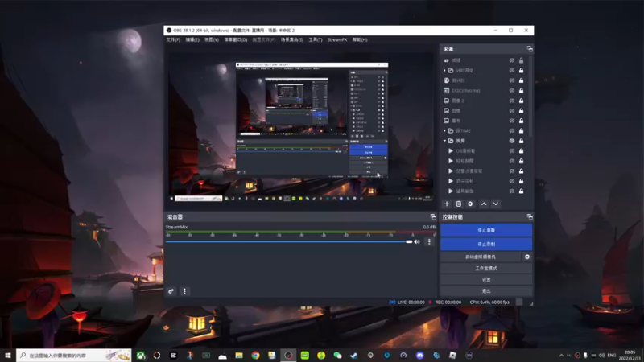Click 启动虚拟摄像机 button
The width and height of the screenshot is (644, 362).
point(481,257)
